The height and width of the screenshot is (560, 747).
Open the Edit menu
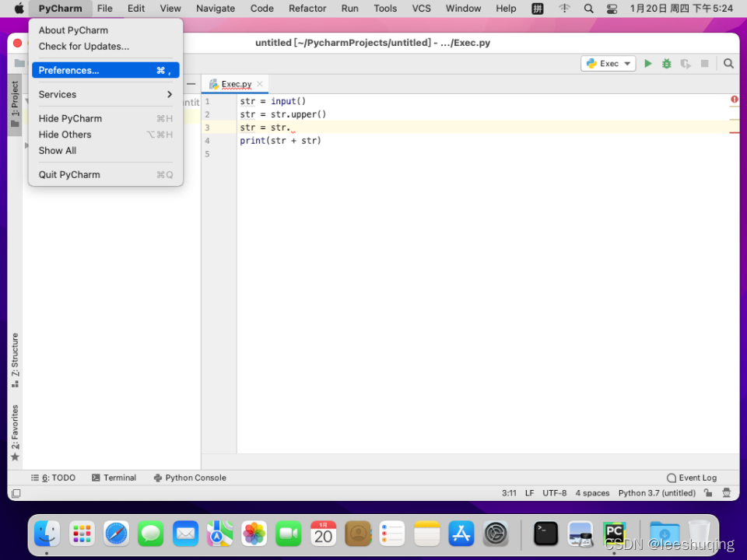(x=136, y=8)
